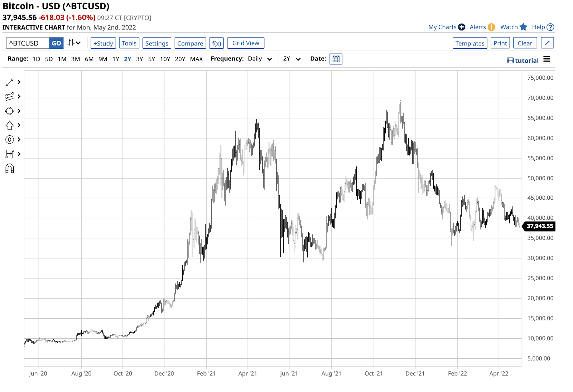Open the Frequency Daily dropdown
Image resolution: width=573 pixels, height=392 pixels.
click(x=260, y=59)
